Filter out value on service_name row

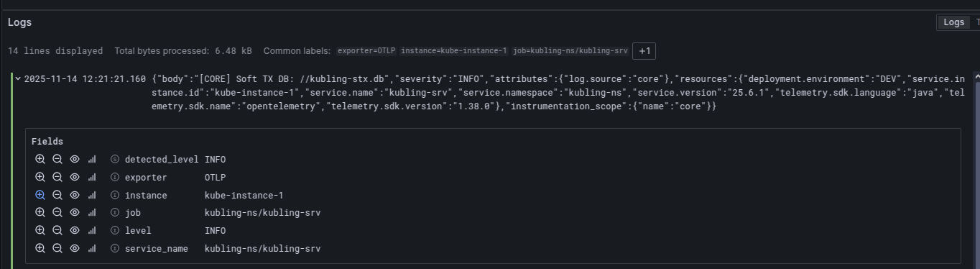[57, 248]
